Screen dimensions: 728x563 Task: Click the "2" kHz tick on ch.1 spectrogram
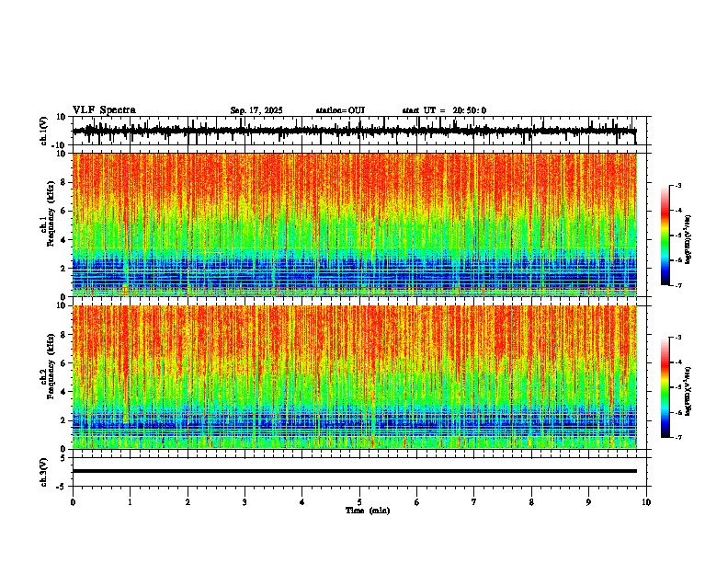click(x=63, y=269)
